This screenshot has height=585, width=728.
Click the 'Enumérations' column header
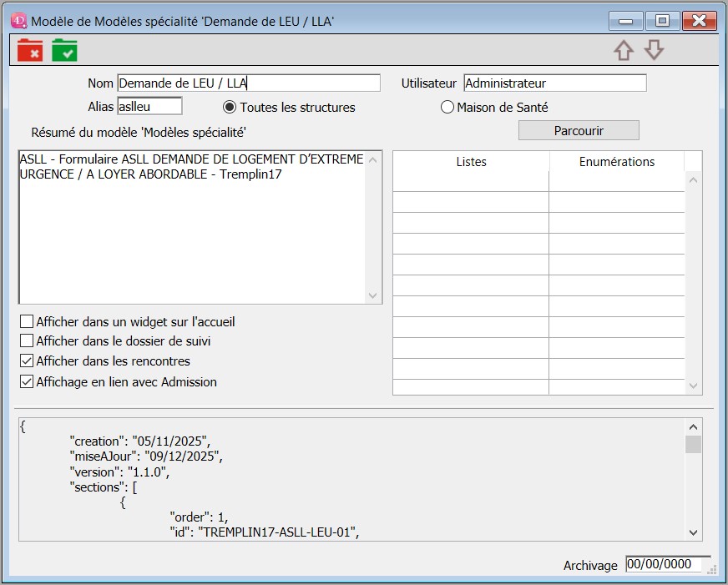pyautogui.click(x=616, y=162)
